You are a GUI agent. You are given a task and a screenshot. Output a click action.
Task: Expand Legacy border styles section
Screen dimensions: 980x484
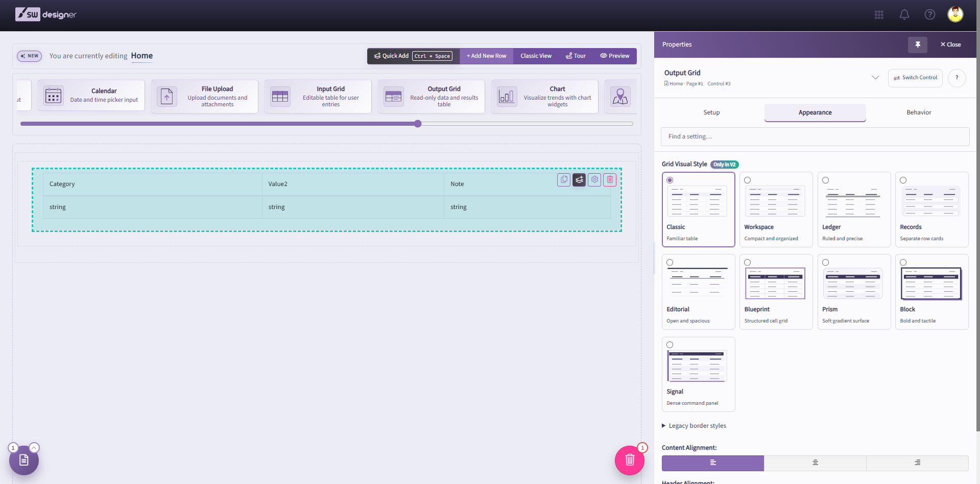(694, 426)
